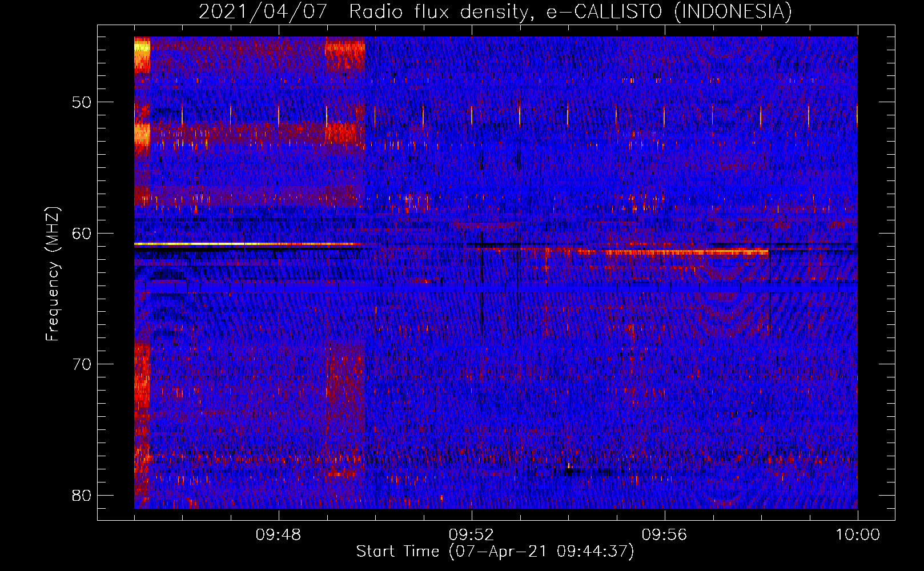Viewport: 924px width, 571px height.
Task: Click the 09:52 time tick label
Action: tap(472, 535)
